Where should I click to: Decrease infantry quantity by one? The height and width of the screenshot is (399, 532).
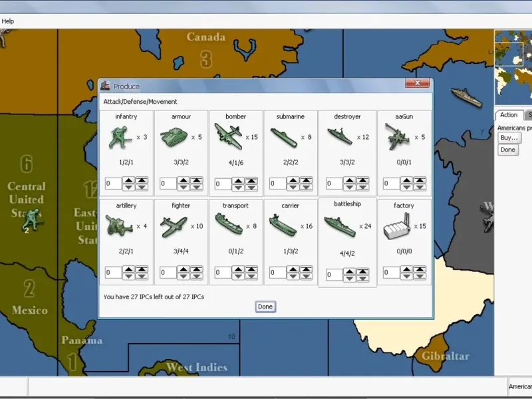(x=128, y=187)
